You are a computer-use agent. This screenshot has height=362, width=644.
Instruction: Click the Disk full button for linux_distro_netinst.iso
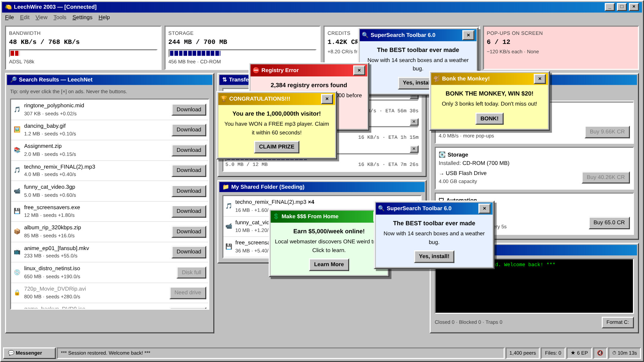(191, 273)
